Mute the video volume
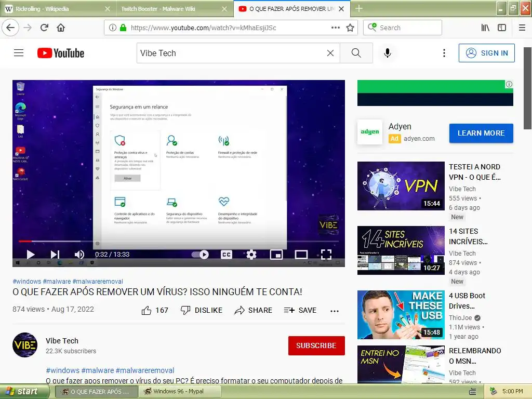The width and height of the screenshot is (532, 399). 79,255
